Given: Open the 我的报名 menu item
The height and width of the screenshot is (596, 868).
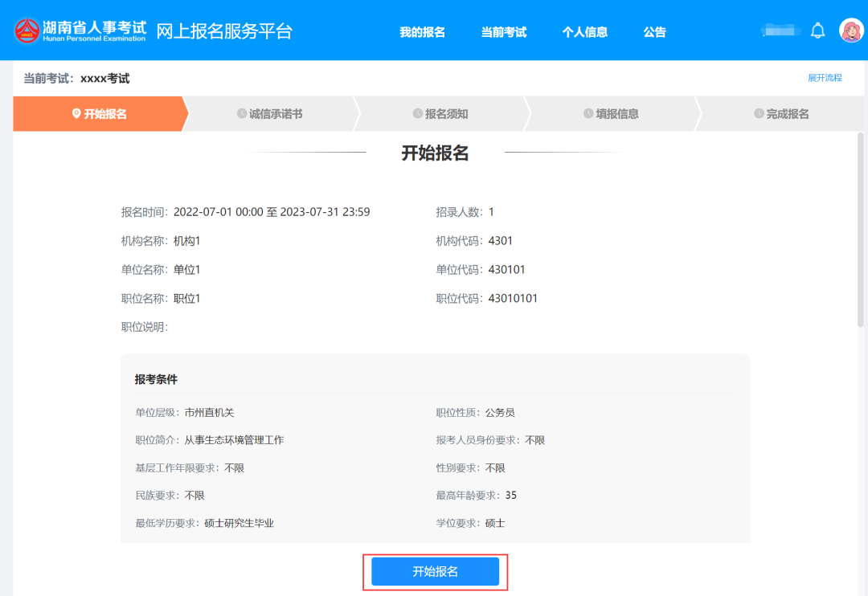Looking at the screenshot, I should click(x=422, y=32).
